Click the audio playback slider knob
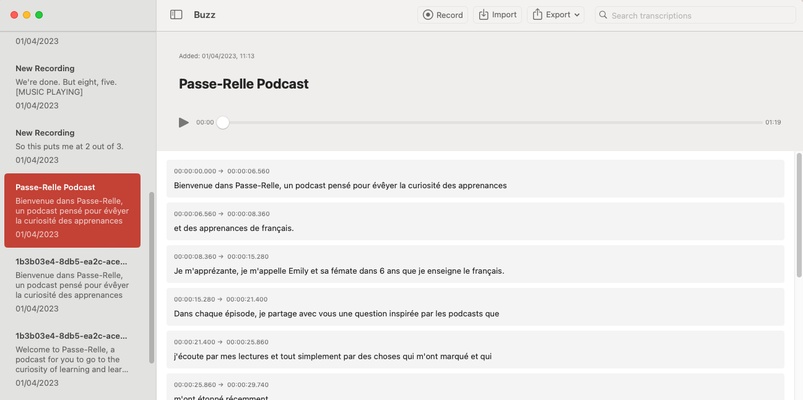This screenshot has width=803, height=400. [x=223, y=122]
